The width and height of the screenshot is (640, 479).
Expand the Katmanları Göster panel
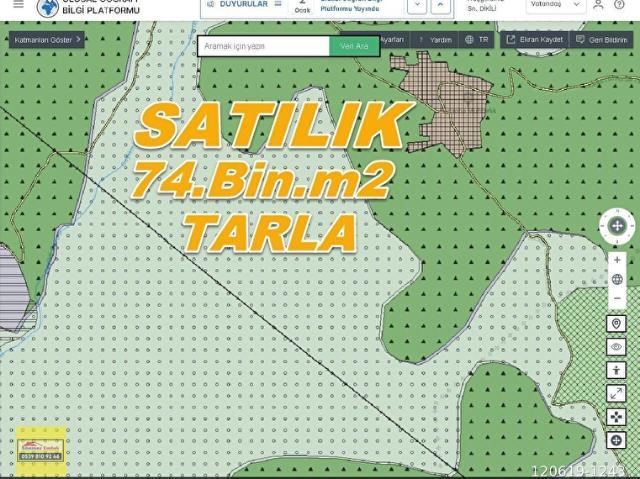[x=47, y=40]
